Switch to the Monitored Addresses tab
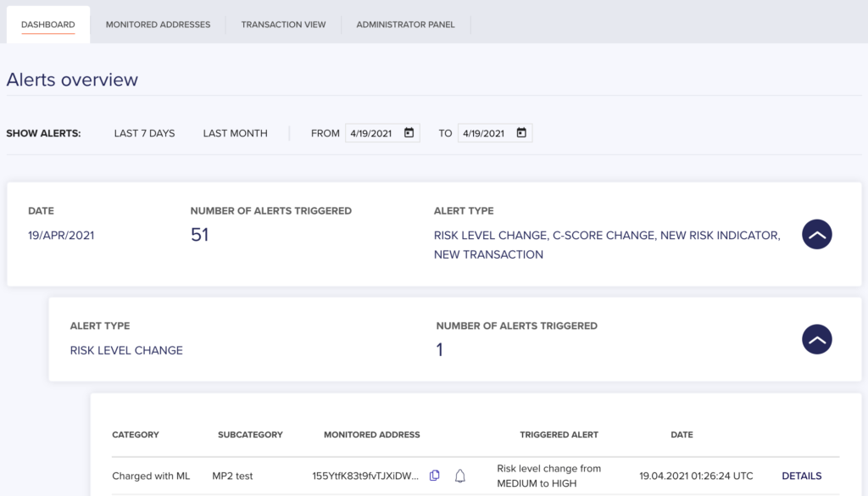Image resolution: width=868 pixels, height=496 pixels. 158,25
